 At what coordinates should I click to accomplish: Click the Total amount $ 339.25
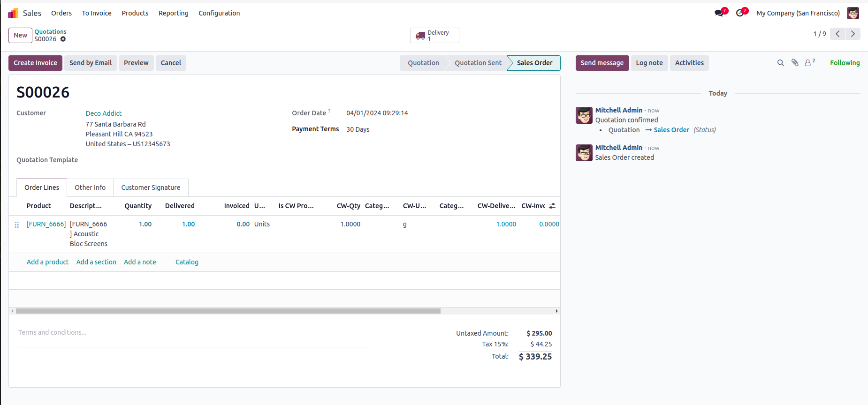pos(535,357)
